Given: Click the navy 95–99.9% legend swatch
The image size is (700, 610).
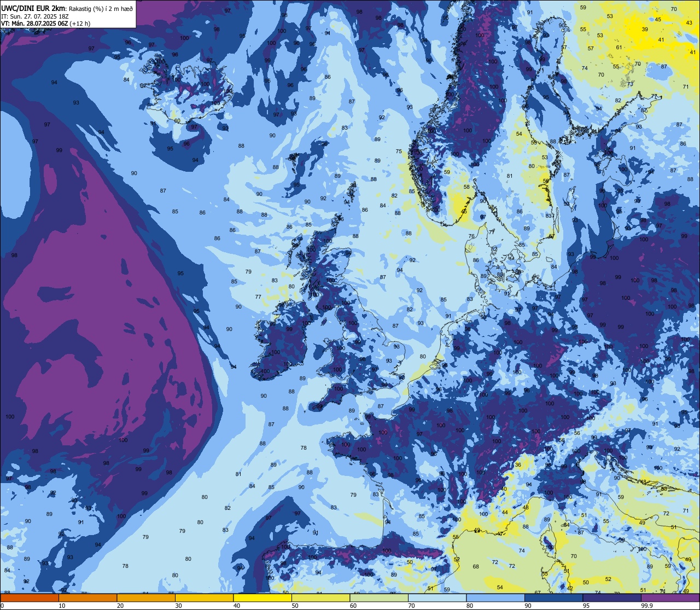Looking at the screenshot, I should coord(612,597).
